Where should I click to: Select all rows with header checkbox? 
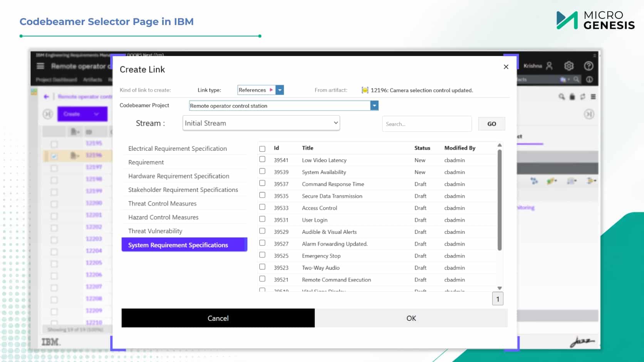[262, 149]
